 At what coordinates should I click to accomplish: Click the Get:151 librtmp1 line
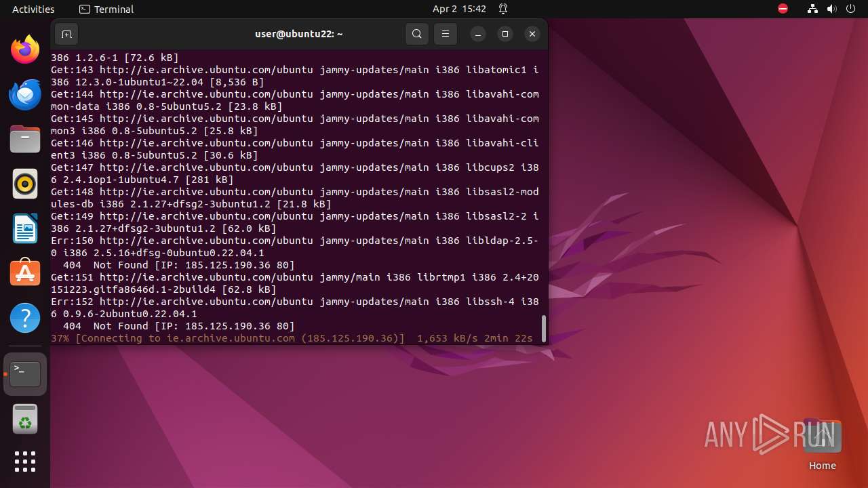click(295, 283)
